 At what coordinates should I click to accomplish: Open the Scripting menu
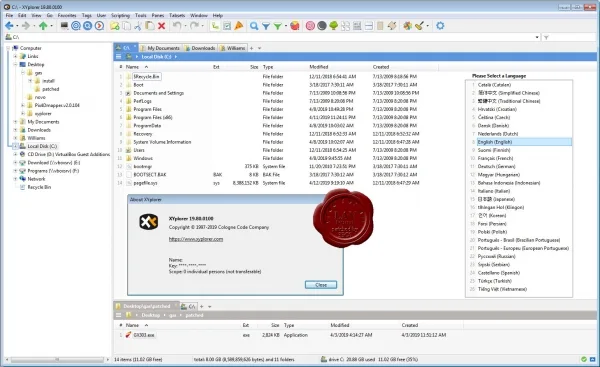(120, 15)
